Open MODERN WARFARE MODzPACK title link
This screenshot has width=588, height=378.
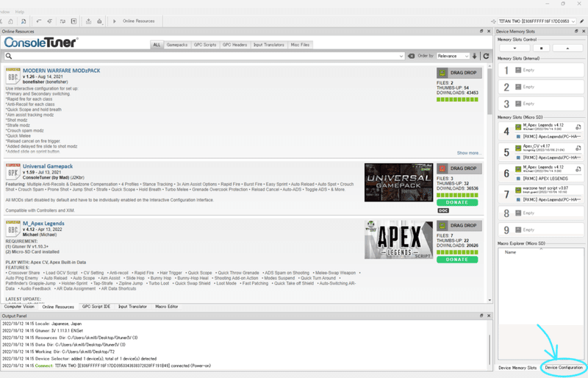[x=62, y=71]
